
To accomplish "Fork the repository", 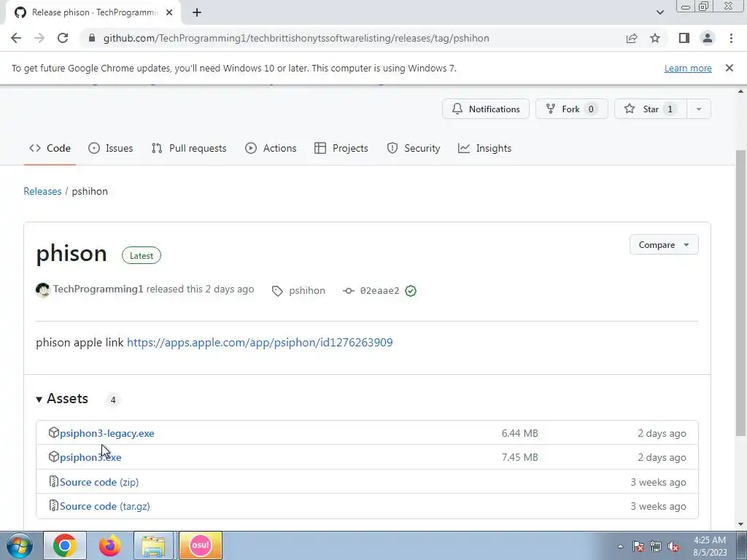I will click(571, 109).
